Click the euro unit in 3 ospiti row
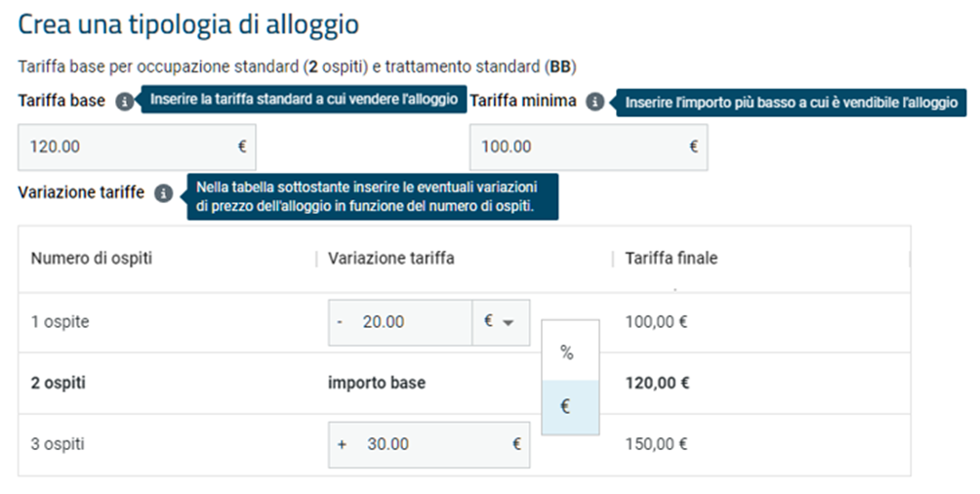The image size is (980, 494). coord(517,444)
